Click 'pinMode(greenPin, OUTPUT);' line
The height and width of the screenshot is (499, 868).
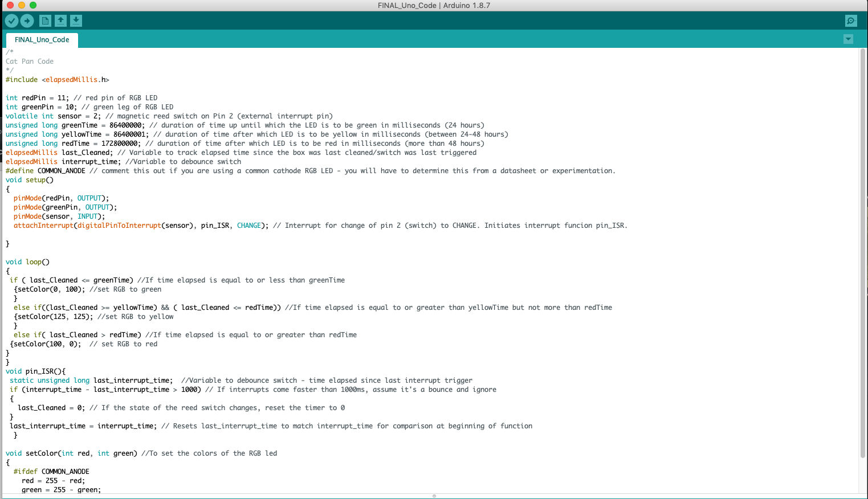pos(65,207)
